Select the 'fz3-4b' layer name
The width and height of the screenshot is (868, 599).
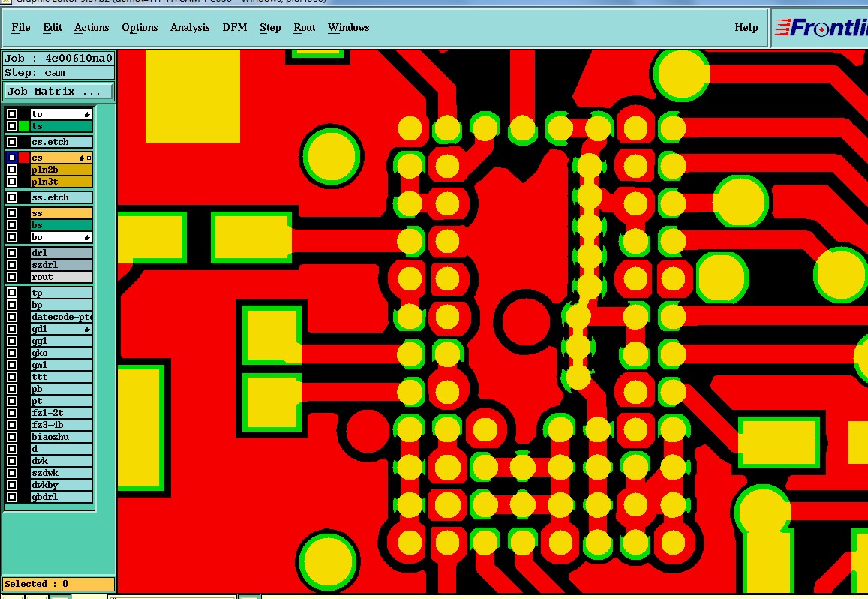[61, 425]
